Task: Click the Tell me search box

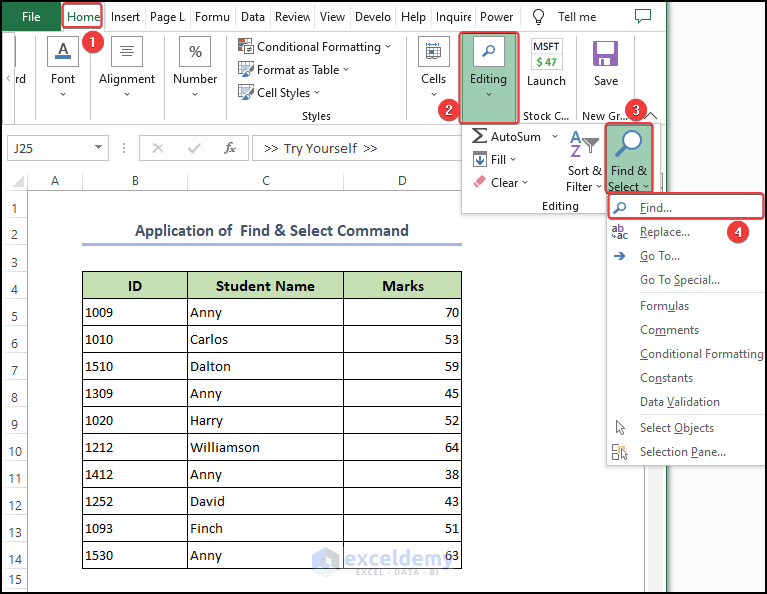Action: (x=576, y=17)
